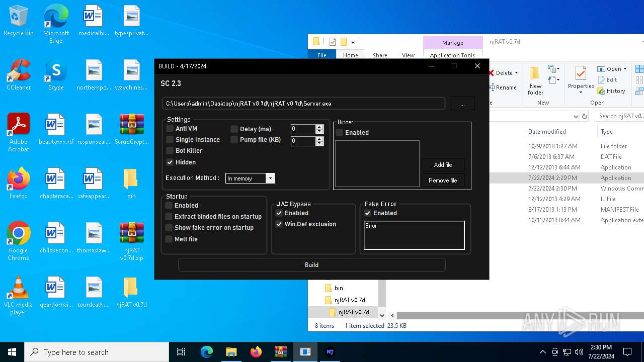Expand the Open dropdown in Explorer ribbon

pyautogui.click(x=625, y=69)
